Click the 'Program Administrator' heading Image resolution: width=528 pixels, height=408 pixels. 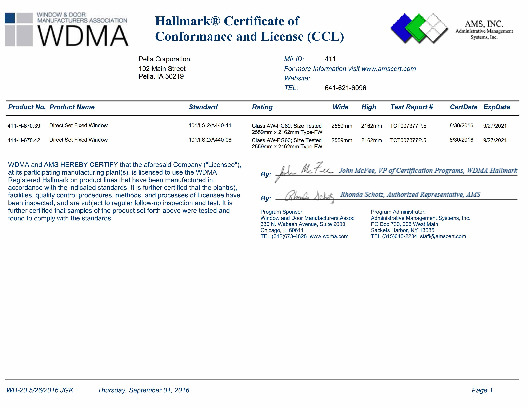tap(398, 212)
